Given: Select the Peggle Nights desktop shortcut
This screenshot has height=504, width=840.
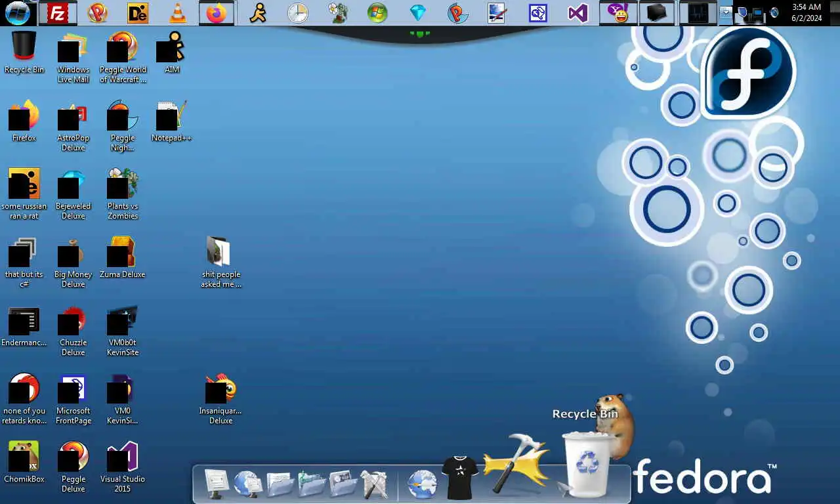Looking at the screenshot, I should [x=123, y=126].
